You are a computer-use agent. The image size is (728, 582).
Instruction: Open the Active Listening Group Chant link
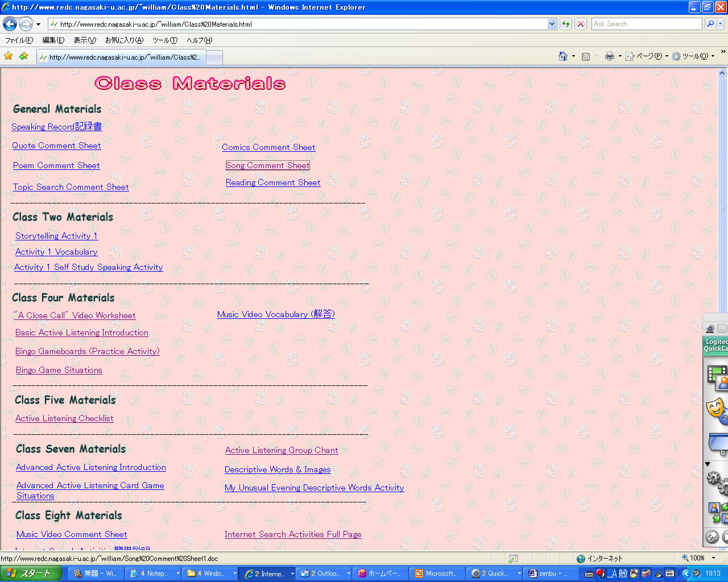coord(282,450)
